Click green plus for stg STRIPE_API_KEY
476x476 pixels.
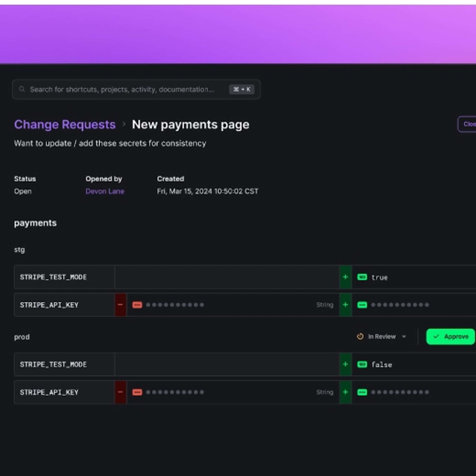(345, 305)
